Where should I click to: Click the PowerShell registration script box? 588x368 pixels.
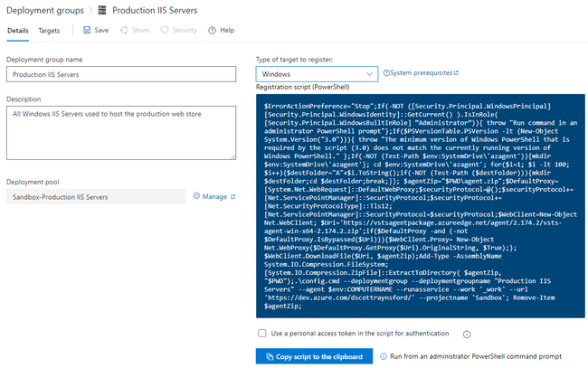click(x=421, y=206)
